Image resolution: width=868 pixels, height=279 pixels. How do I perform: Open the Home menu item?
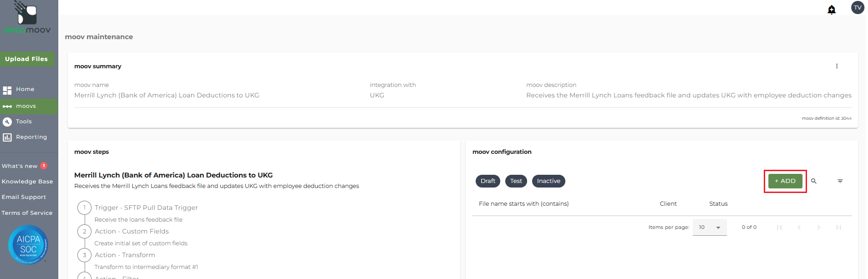[25, 89]
